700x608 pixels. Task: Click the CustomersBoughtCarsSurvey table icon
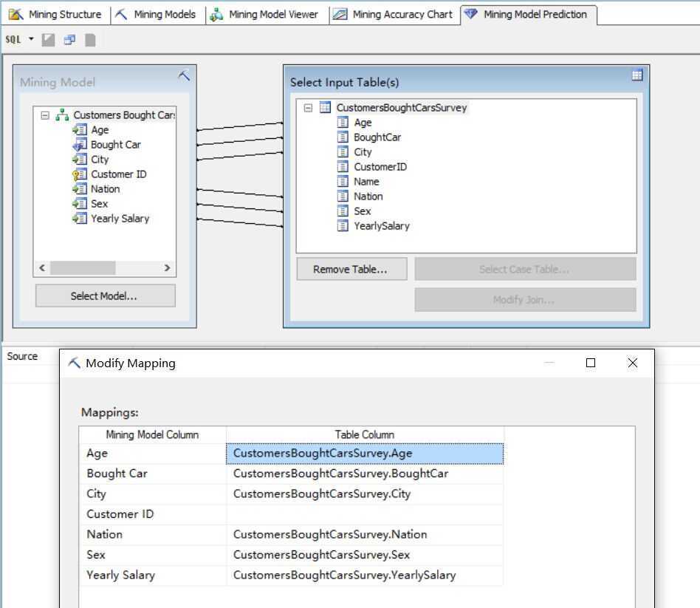pos(326,108)
